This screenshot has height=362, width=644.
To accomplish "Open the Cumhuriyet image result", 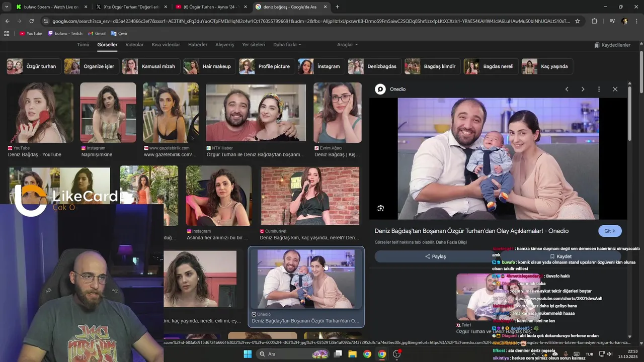I will click(x=310, y=196).
